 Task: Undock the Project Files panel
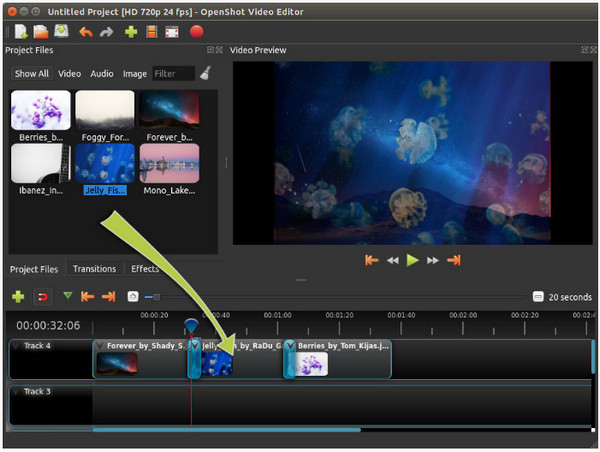pos(210,50)
